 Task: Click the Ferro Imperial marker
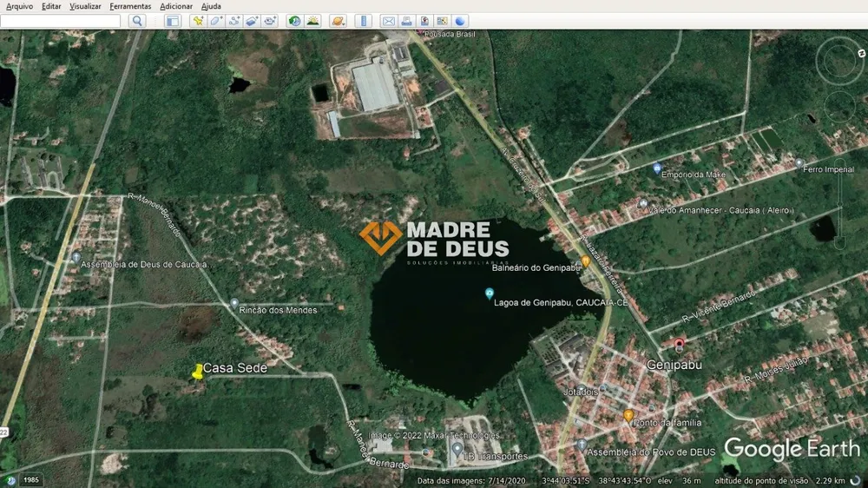799,163
